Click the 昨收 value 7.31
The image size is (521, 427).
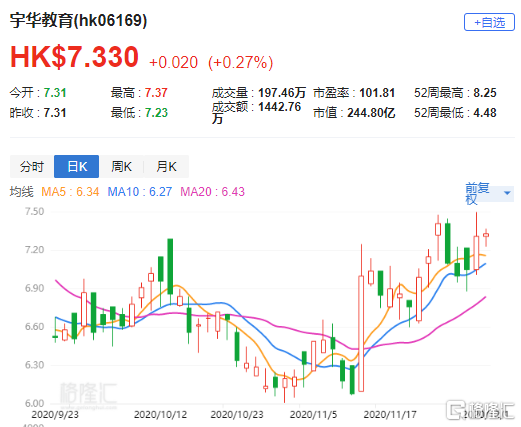click(55, 113)
